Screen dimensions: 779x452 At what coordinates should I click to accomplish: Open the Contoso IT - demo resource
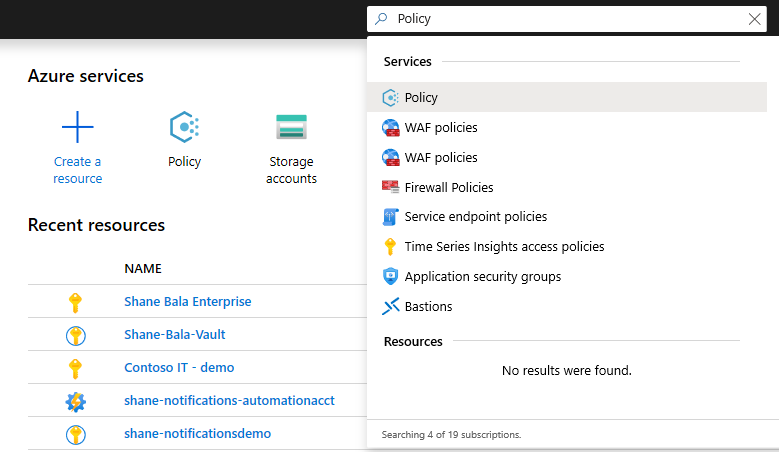(179, 368)
